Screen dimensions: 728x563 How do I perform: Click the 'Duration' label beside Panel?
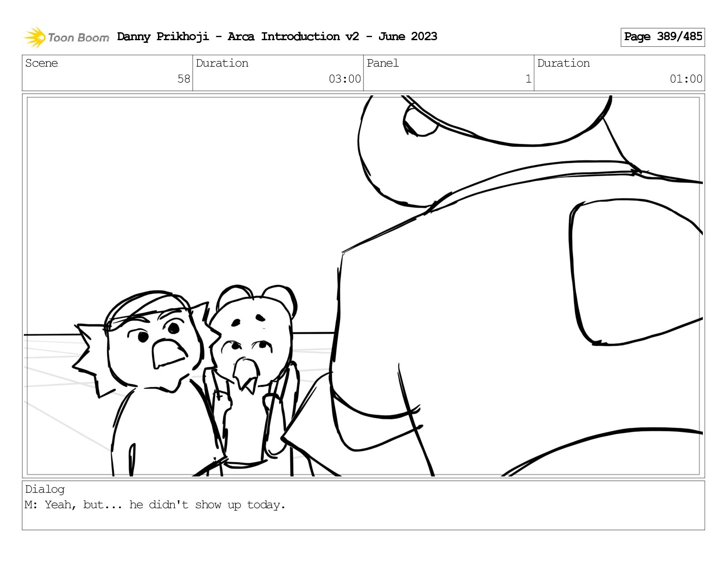563,63
